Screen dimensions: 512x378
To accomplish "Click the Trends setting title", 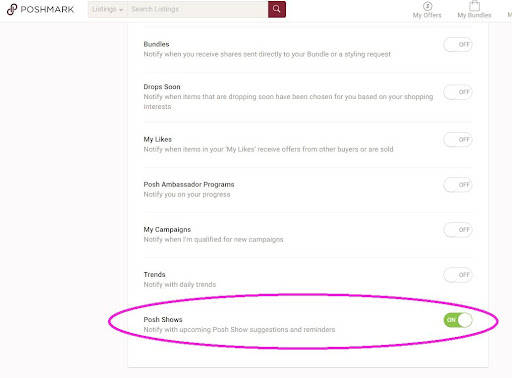I will 154,274.
